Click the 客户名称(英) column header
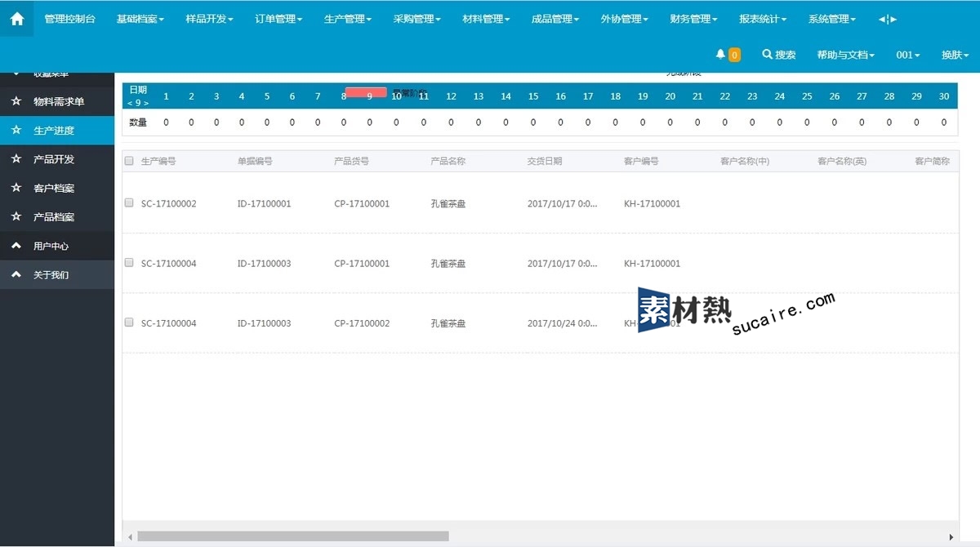Screen dimensions: 980x547 [842, 161]
